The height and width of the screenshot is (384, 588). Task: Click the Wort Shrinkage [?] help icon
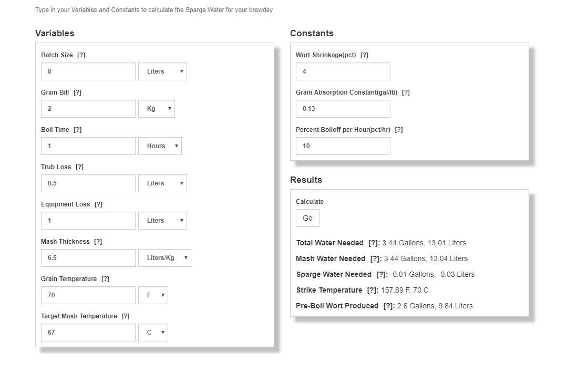point(364,55)
